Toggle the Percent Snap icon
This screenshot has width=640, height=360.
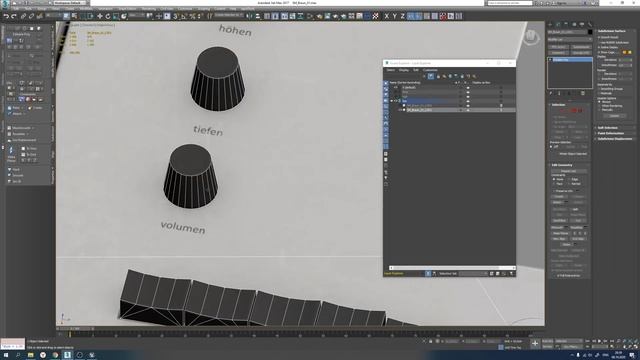(192, 16)
